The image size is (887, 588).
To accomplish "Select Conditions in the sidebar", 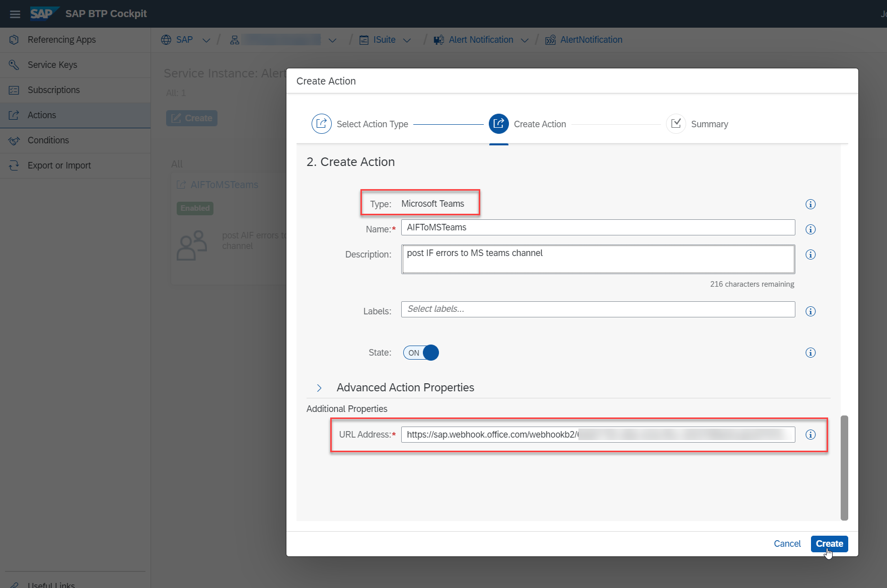I will pyautogui.click(x=48, y=140).
